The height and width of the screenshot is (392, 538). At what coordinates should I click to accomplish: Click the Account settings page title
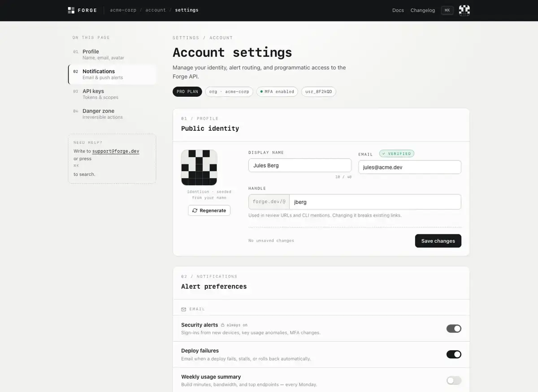pyautogui.click(x=232, y=52)
